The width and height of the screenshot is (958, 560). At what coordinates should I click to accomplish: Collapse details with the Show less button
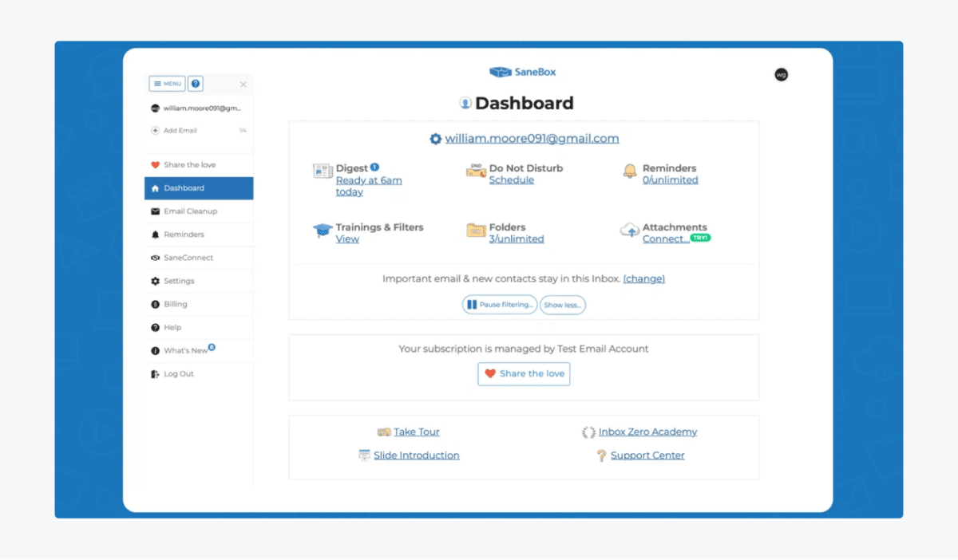562,304
